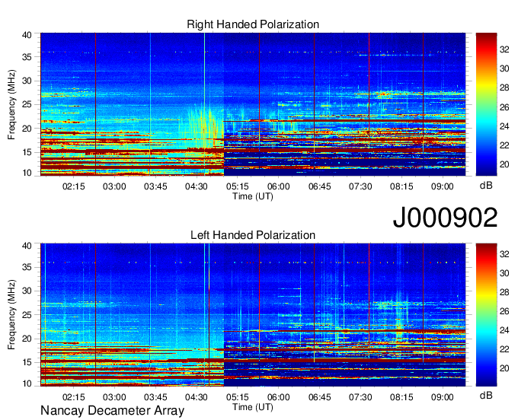
Task: Click 25 MHz tick of Left Handed plot
Action: pos(27,315)
